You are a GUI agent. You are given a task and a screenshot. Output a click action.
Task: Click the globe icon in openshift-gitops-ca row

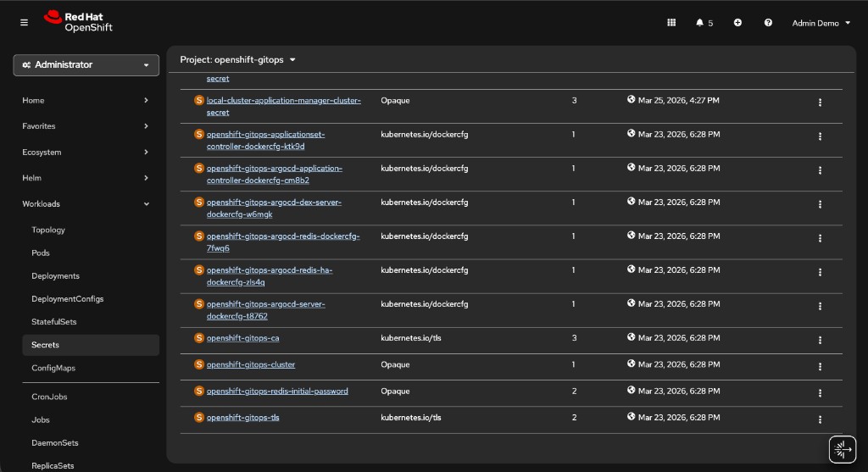631,337
